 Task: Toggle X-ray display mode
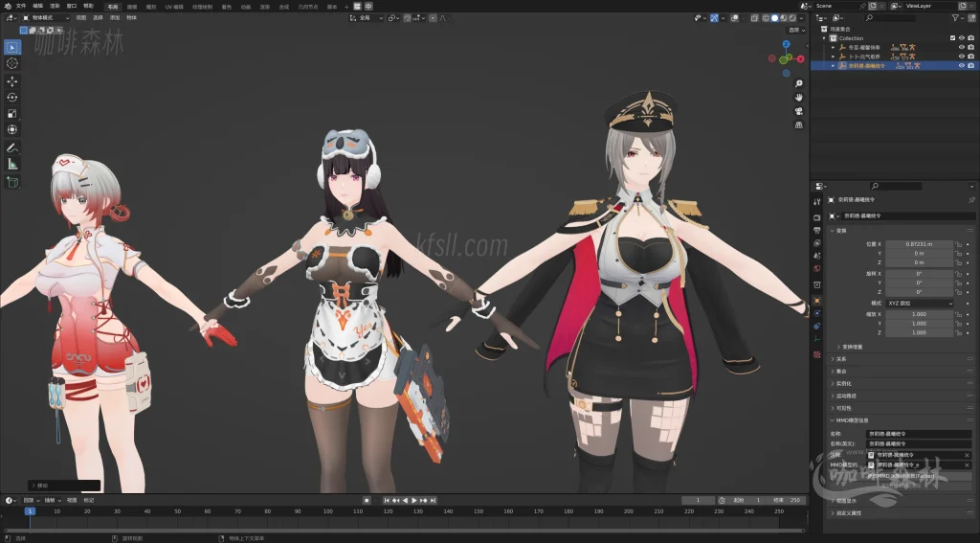click(x=755, y=18)
